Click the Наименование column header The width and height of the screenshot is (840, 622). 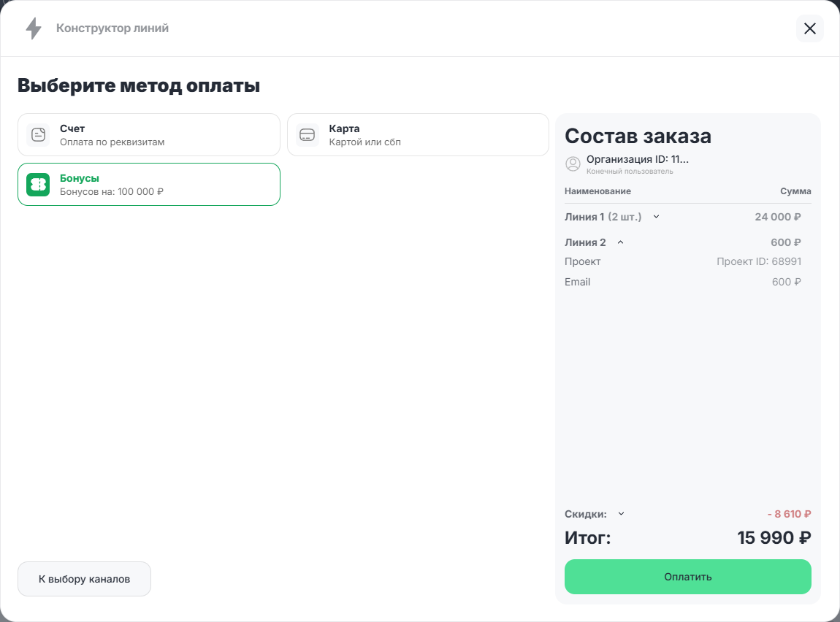[597, 191]
